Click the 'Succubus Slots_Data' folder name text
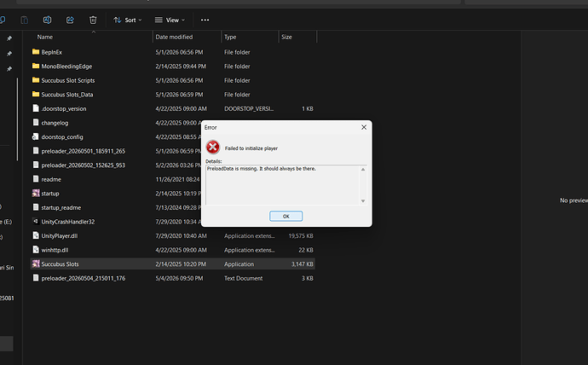588x365 pixels. coord(67,95)
